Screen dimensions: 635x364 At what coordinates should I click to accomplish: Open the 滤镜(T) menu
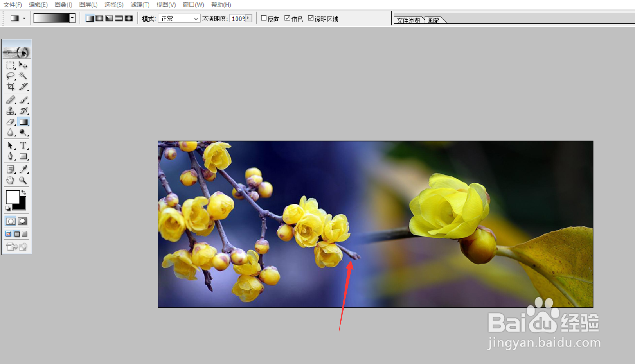[140, 5]
